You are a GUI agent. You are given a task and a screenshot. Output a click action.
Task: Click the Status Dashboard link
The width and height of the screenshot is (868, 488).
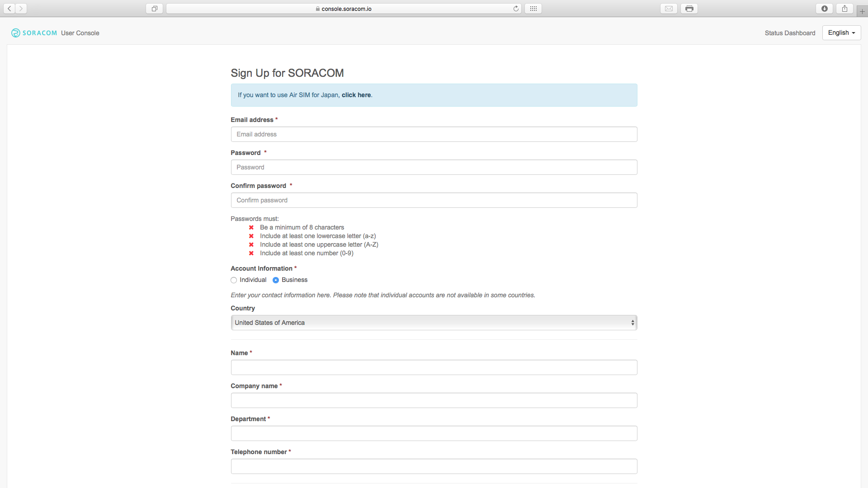pyautogui.click(x=790, y=33)
